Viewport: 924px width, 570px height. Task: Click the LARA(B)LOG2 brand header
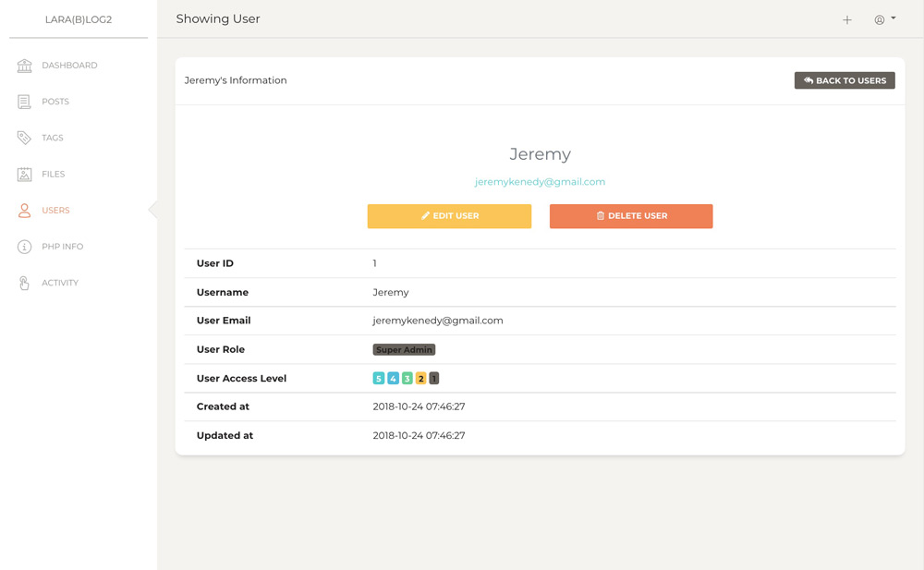pyautogui.click(x=78, y=18)
